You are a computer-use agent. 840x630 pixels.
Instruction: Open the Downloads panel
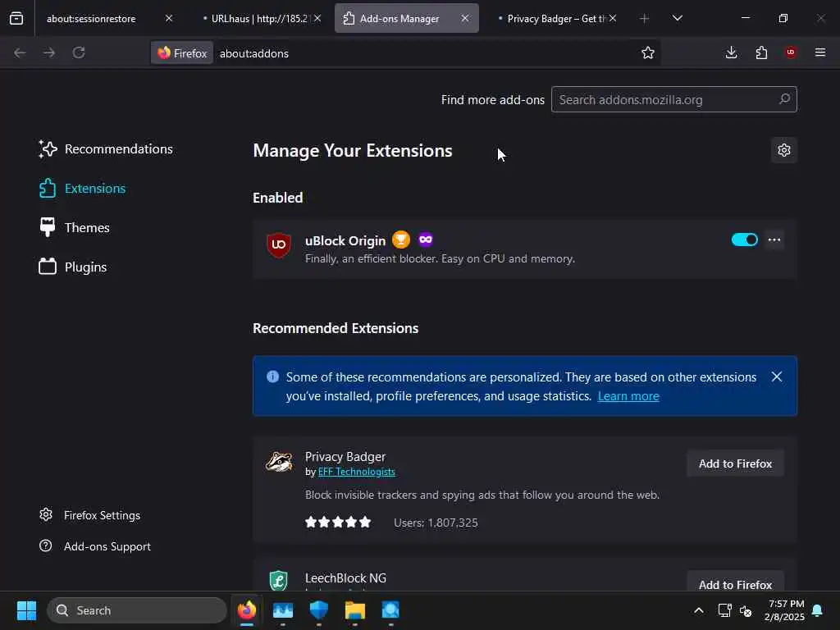click(x=731, y=52)
